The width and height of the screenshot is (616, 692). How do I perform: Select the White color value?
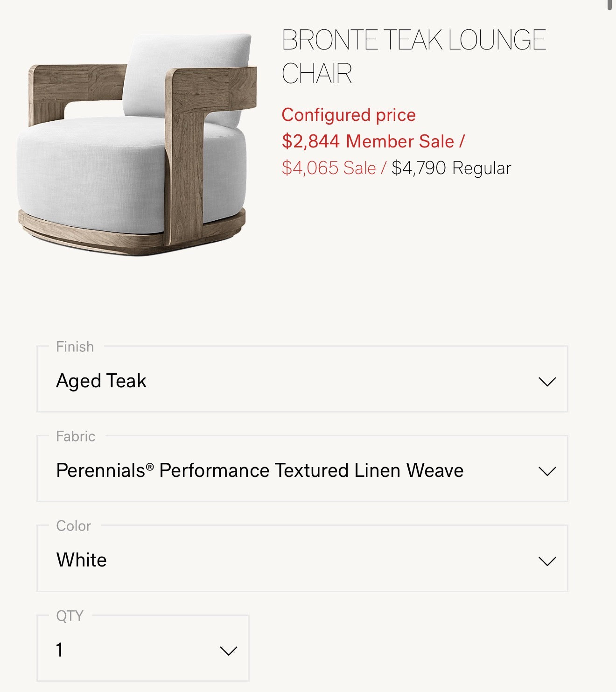(81, 560)
